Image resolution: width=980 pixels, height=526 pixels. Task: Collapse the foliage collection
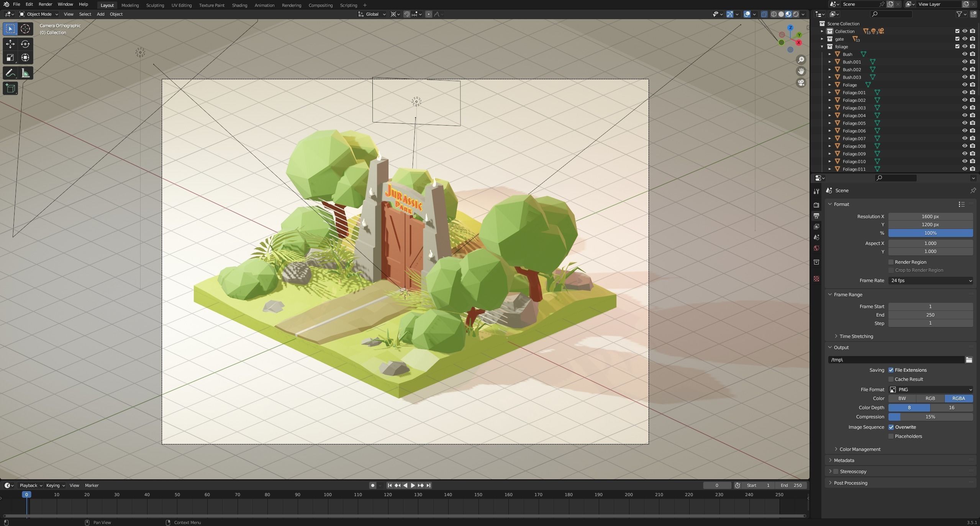tap(822, 47)
